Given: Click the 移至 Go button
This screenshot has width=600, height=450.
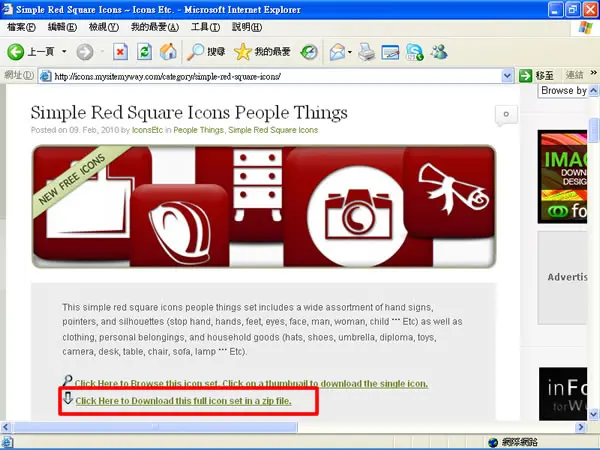Looking at the screenshot, I should point(536,76).
